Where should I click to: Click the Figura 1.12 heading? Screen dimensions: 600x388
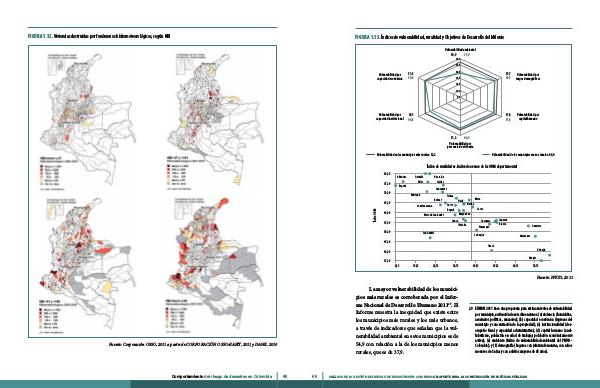99,36
